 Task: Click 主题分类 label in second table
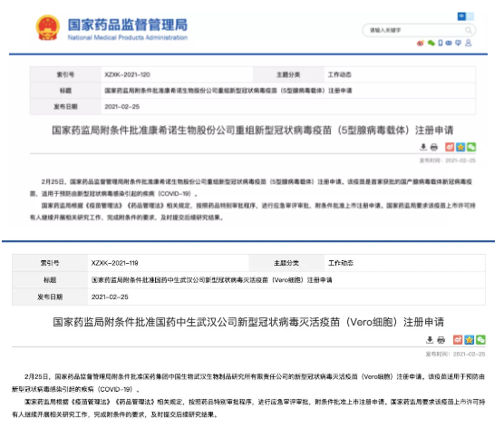point(286,263)
